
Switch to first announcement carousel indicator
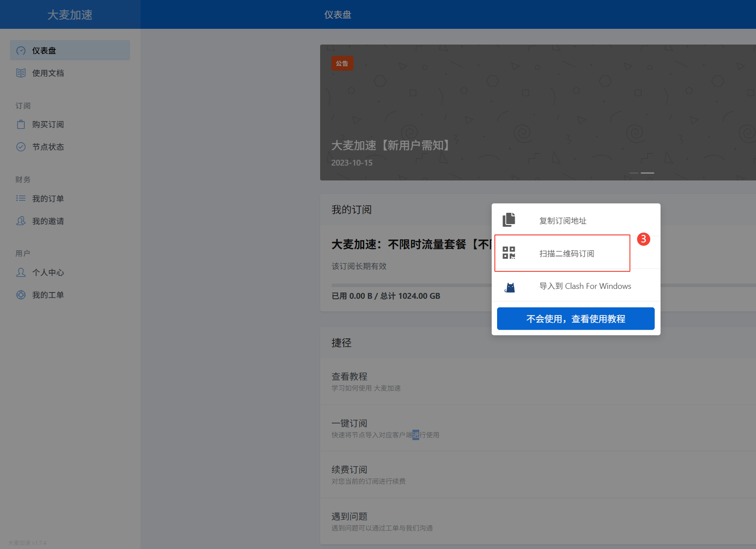pos(634,173)
